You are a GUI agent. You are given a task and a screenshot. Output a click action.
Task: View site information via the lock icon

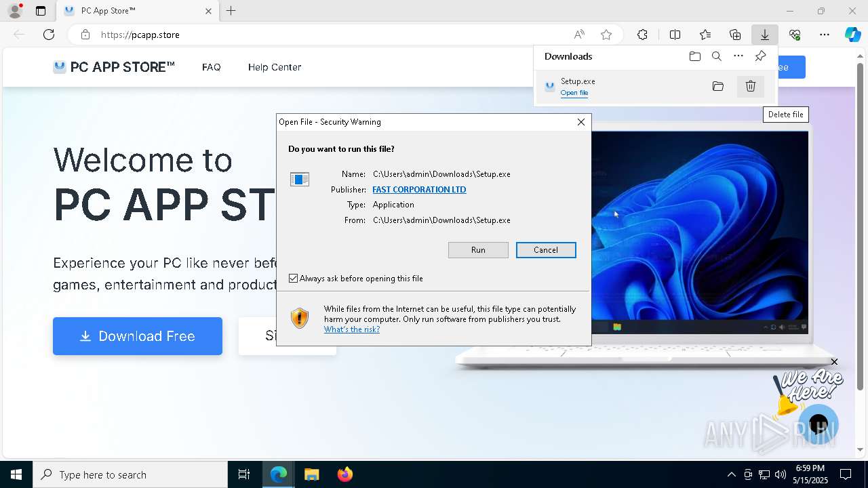click(x=85, y=35)
